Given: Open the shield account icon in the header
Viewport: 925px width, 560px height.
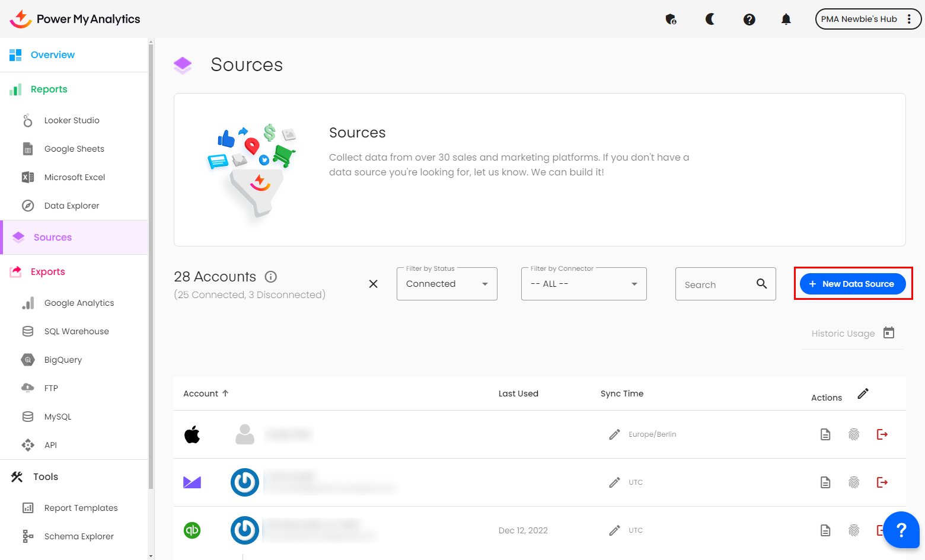Looking at the screenshot, I should coord(671,20).
